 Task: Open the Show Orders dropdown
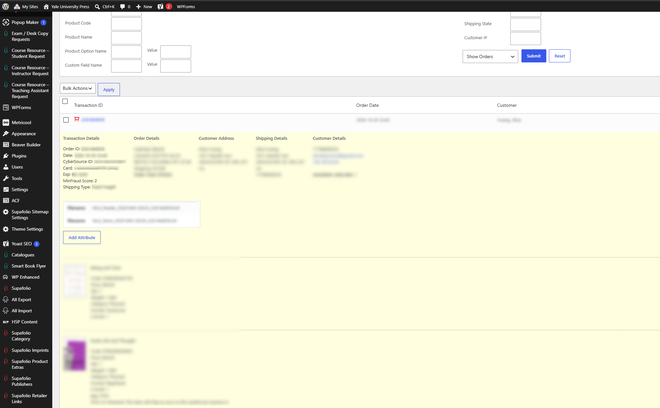490,56
